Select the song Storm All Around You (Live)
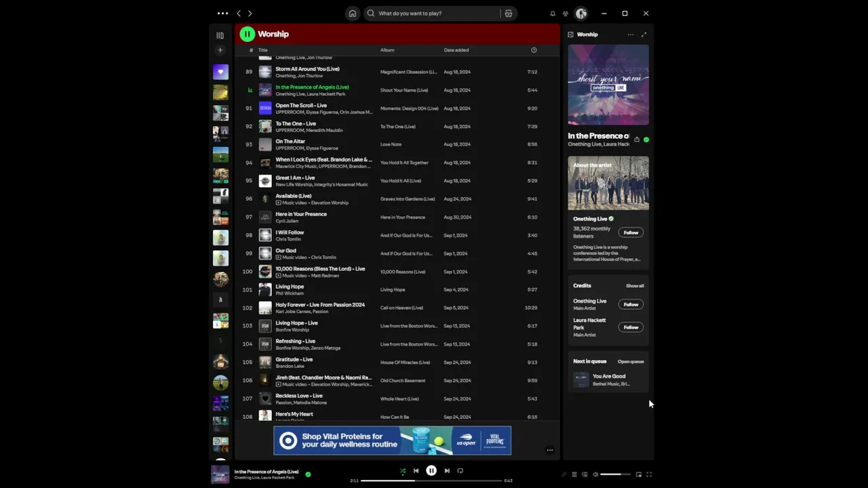This screenshot has height=488, width=868. point(307,69)
